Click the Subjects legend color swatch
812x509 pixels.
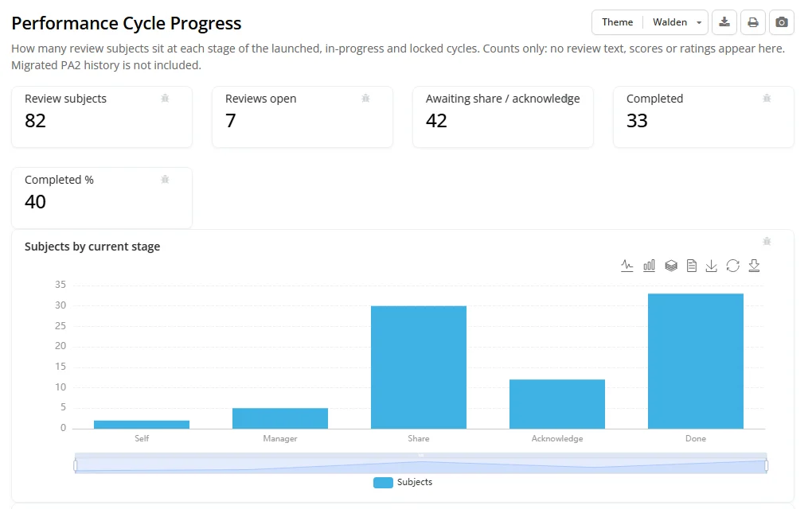tap(383, 483)
